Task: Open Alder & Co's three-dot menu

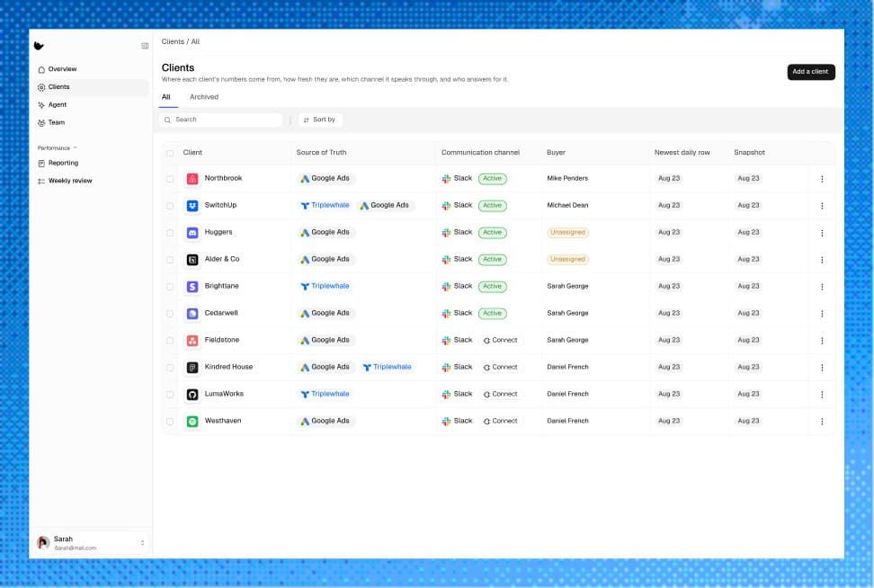Action: pos(822,260)
